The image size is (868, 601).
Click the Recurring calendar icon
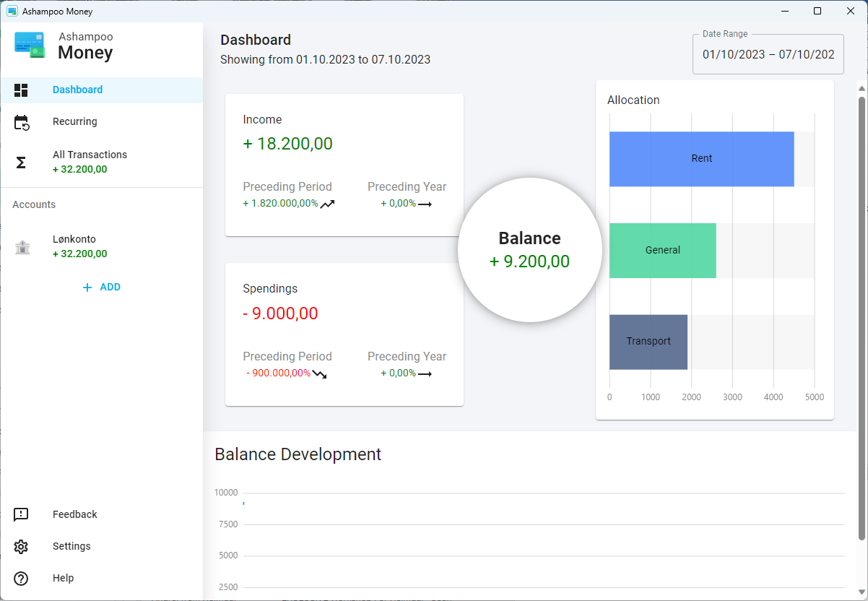click(x=21, y=122)
